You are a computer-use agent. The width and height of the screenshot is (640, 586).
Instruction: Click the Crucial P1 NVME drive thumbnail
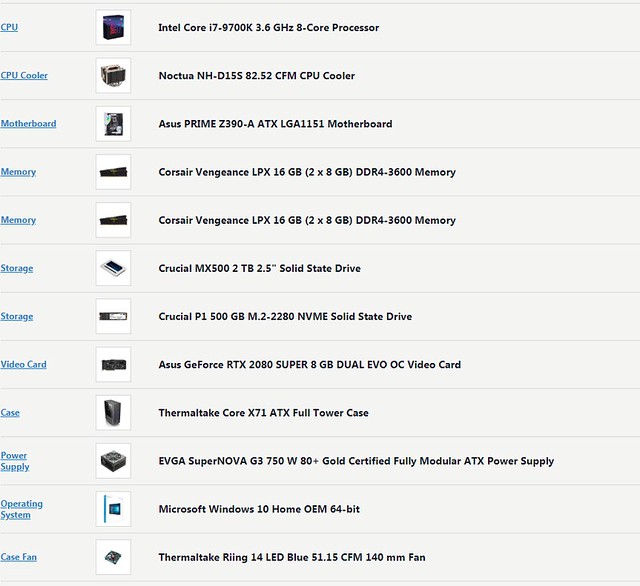pyautogui.click(x=113, y=316)
